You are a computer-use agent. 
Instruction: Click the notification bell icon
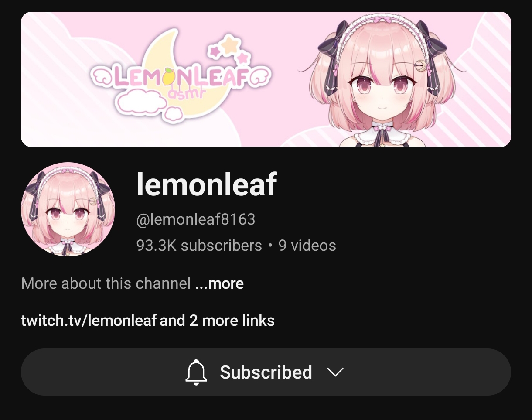pos(196,372)
